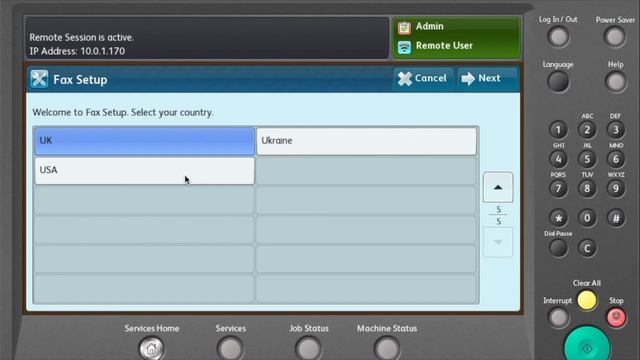The width and height of the screenshot is (640, 360).
Task: Tap keypad digit 5 JKL
Action: point(587,159)
